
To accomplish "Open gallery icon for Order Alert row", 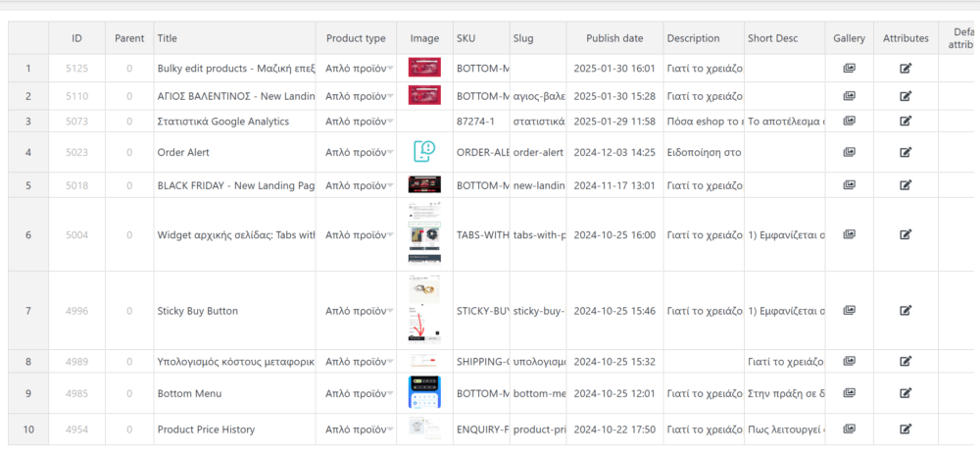I will 849,152.
